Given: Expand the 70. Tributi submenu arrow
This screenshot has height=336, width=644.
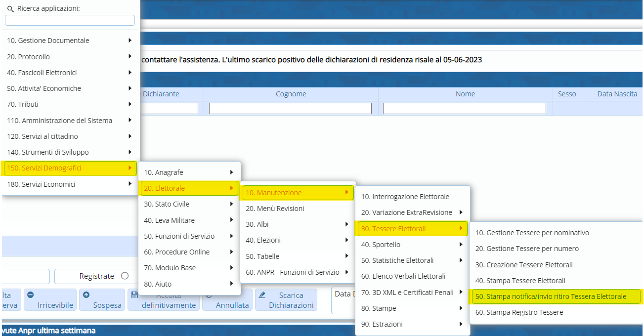Looking at the screenshot, I should (x=129, y=104).
